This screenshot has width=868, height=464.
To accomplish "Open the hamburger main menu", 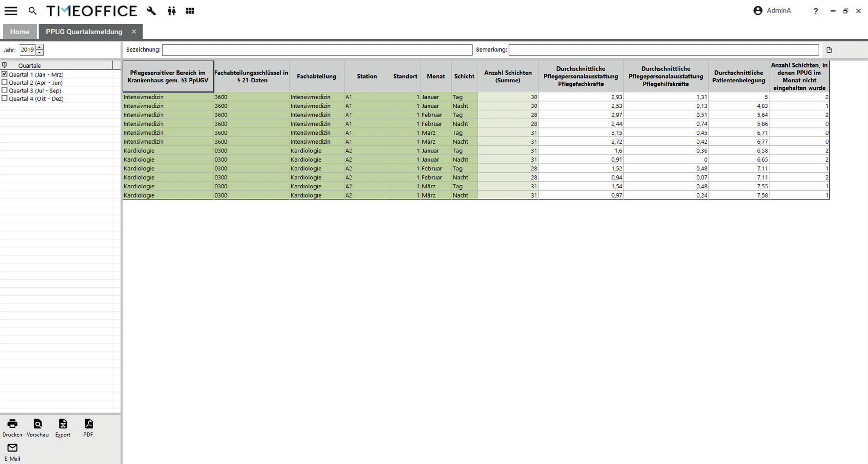I will pyautogui.click(x=10, y=11).
